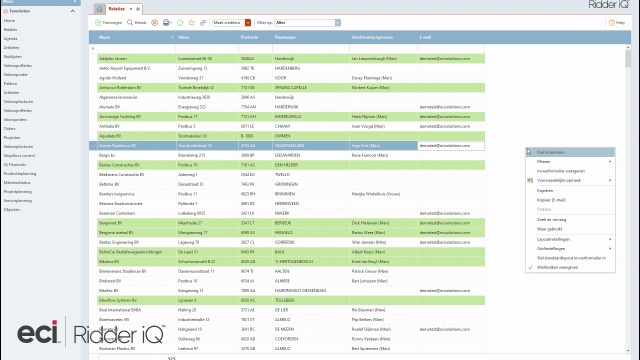The image size is (640, 360).
Task: Click the filter row funnel icon
Action: 93,49
